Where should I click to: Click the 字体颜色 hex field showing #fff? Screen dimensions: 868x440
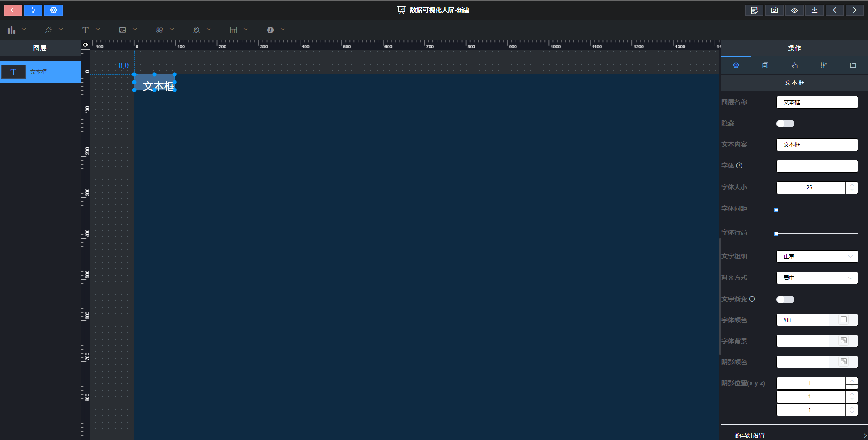(x=803, y=320)
